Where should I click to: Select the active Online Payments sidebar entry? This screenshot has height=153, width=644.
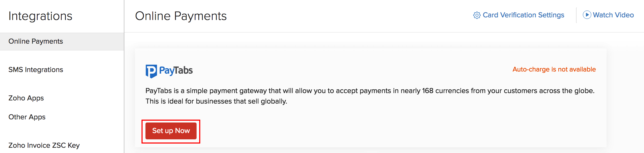tap(36, 41)
